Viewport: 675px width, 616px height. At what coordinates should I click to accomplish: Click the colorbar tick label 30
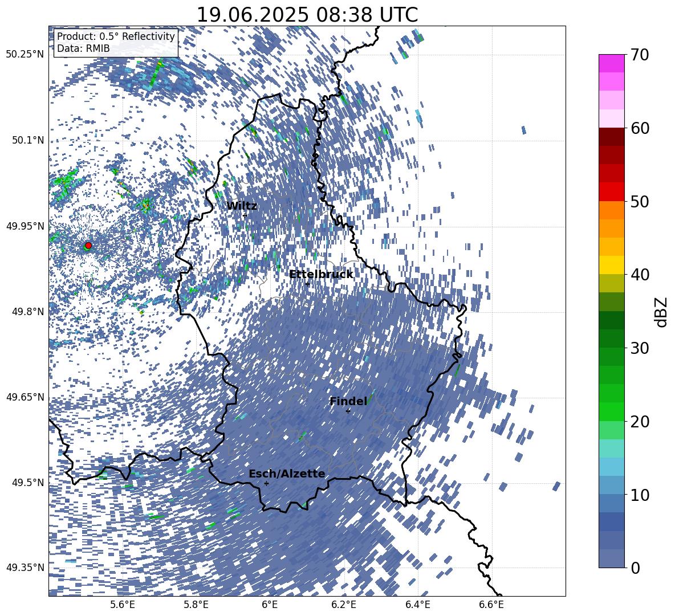point(640,348)
